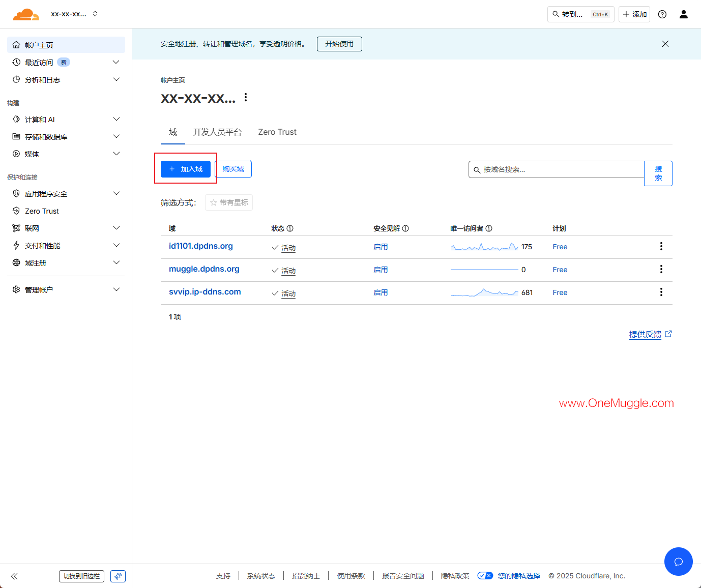
Task: Click the privacy choices toggle icon
Action: coord(485,576)
